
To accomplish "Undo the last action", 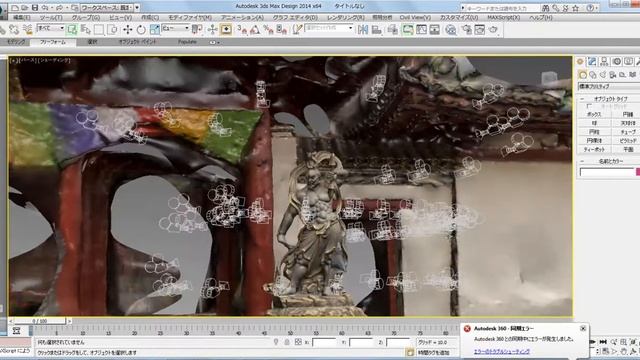I will [x=45, y=8].
